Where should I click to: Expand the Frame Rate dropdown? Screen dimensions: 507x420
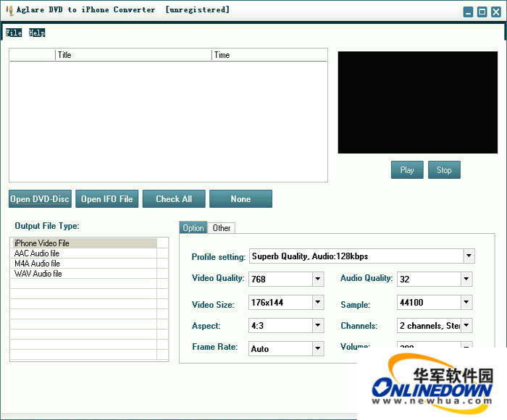coord(318,349)
